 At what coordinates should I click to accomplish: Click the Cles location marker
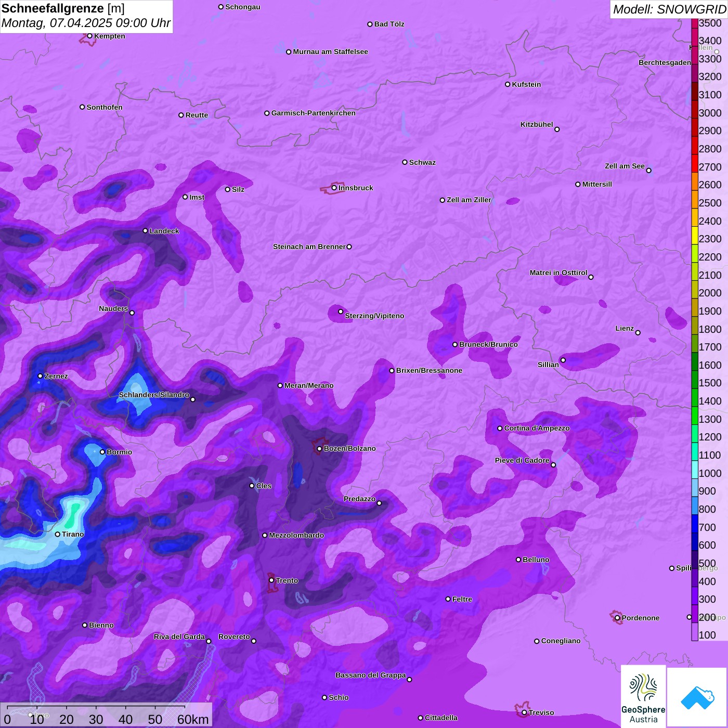coord(252,486)
